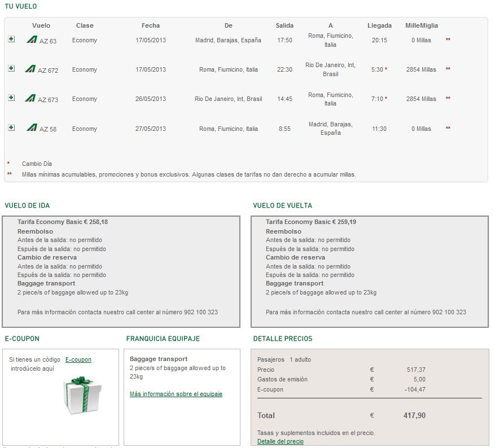Expand details for flight AZ 63
This screenshot has height=448, width=495.
click(x=11, y=39)
